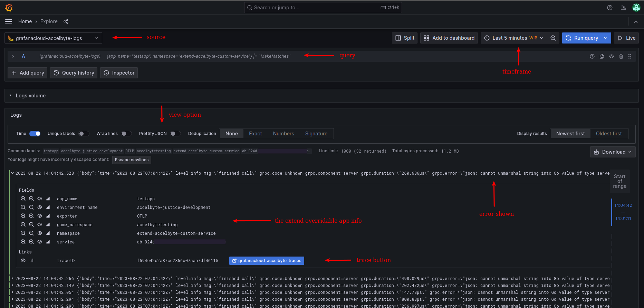This screenshot has height=308, width=644.
Task: Show environment_name field with eye icon
Action: pyautogui.click(x=40, y=207)
